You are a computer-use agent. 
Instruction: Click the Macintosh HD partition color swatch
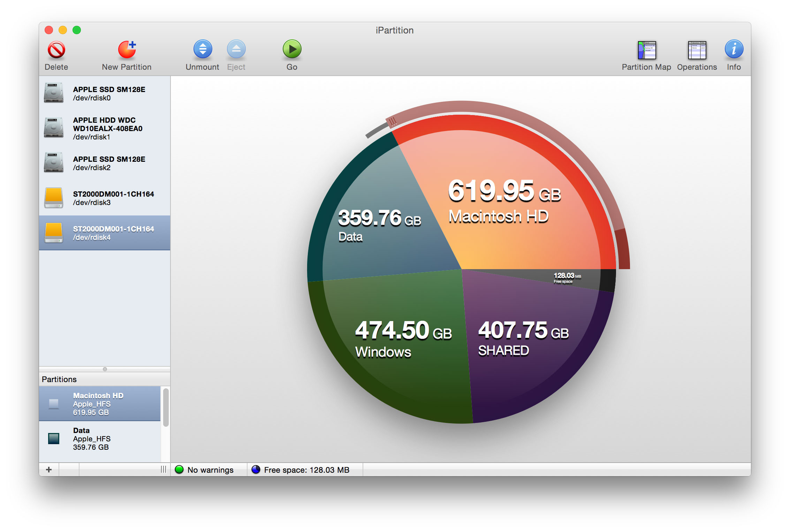tap(54, 404)
